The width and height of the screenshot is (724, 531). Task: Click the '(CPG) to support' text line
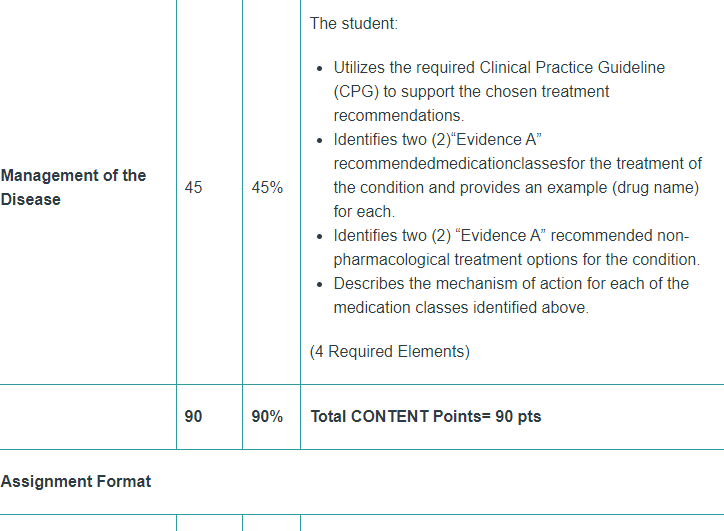(471, 91)
